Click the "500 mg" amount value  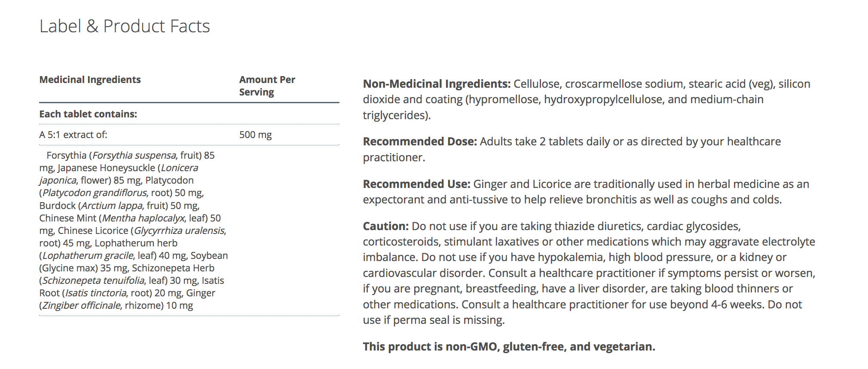pyautogui.click(x=255, y=135)
